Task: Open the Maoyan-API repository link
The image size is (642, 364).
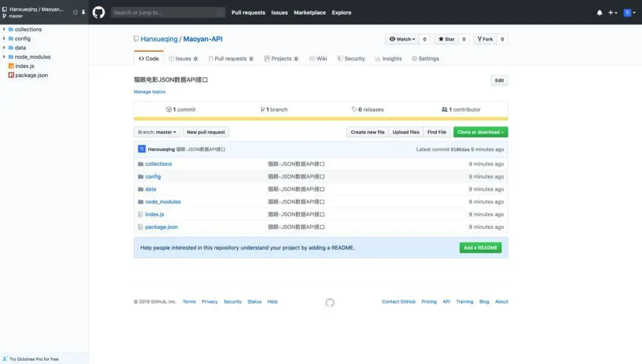Action: pyautogui.click(x=203, y=39)
